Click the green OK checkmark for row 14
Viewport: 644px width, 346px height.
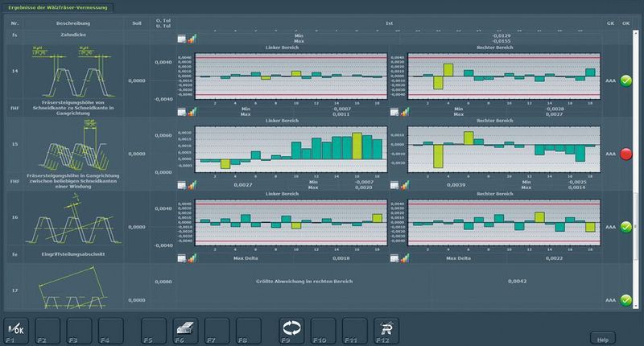(626, 80)
